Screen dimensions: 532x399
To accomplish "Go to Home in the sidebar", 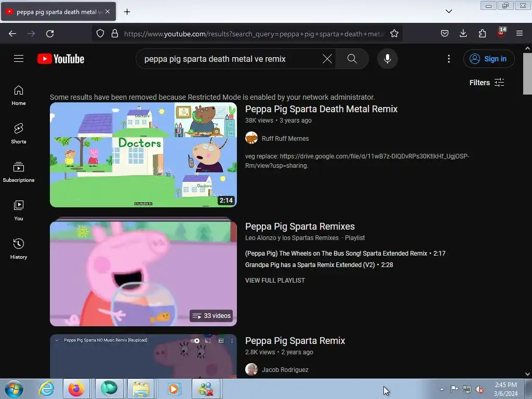I will tap(19, 96).
